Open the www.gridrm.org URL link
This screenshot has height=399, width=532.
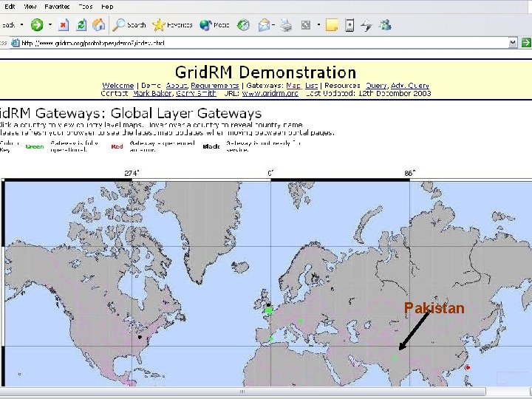[x=270, y=93]
